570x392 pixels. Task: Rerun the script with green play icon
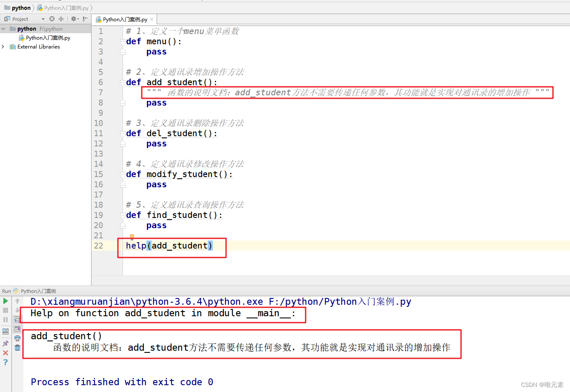pyautogui.click(x=6, y=301)
